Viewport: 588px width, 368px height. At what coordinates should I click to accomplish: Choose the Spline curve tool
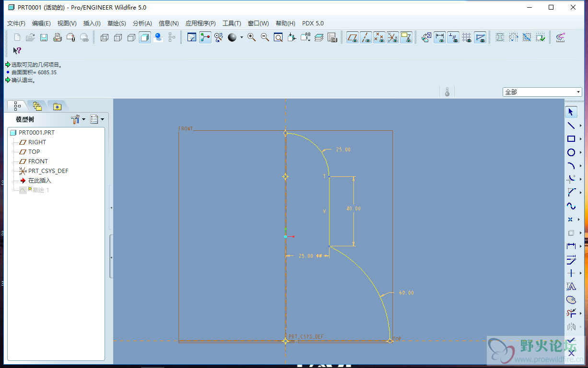click(x=571, y=206)
